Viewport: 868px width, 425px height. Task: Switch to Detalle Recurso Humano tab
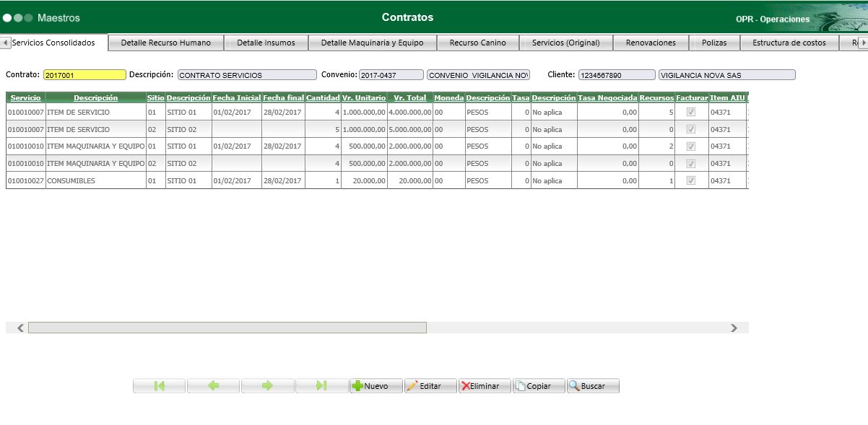click(166, 43)
